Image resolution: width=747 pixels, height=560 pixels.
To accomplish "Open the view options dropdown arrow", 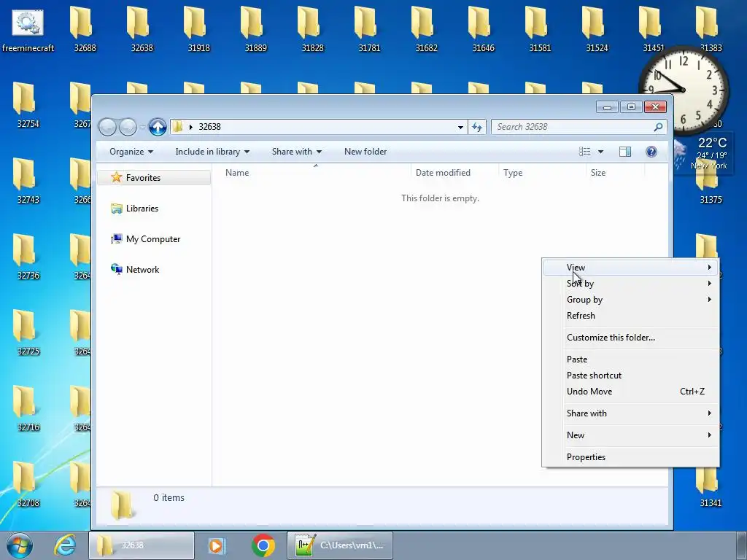I will 601,152.
